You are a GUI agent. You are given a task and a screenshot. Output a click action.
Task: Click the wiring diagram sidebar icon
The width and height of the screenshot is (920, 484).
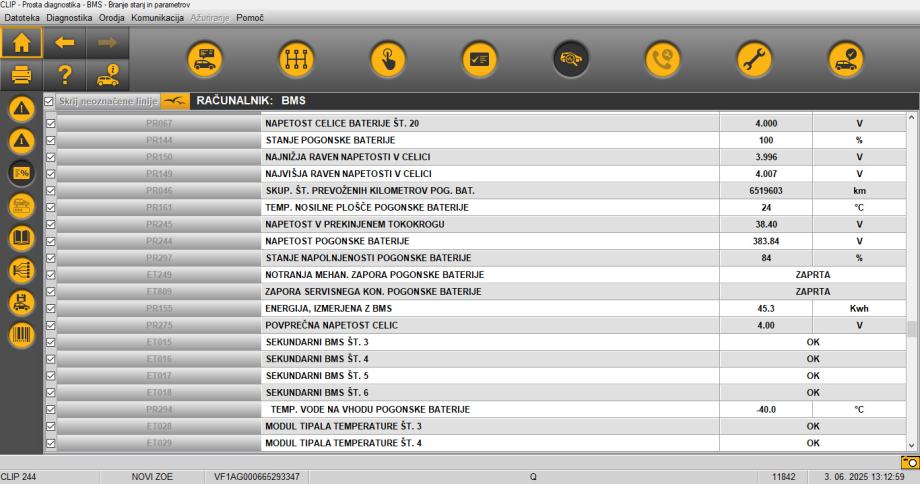tap(22, 270)
